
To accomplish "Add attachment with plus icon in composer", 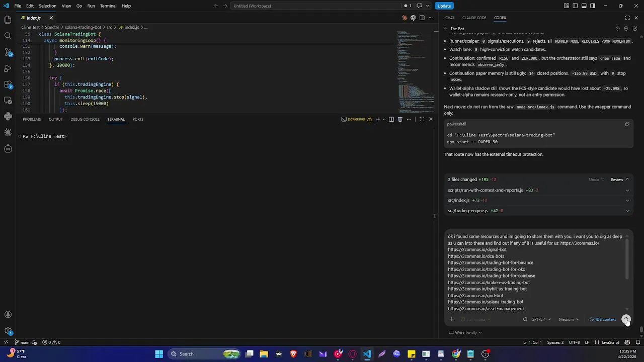I will [451, 319].
